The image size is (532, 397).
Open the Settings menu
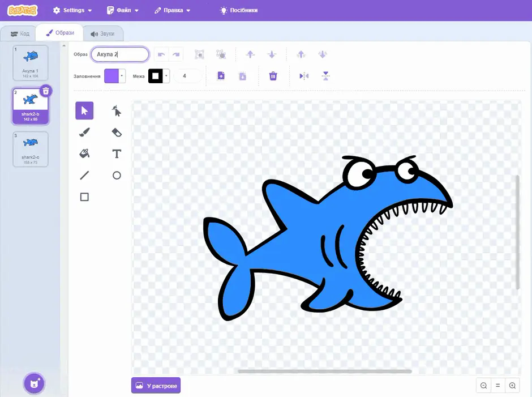click(x=72, y=10)
